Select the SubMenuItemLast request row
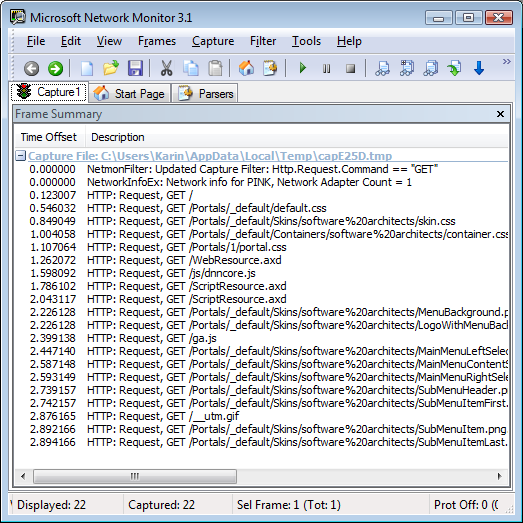 (x=262, y=442)
